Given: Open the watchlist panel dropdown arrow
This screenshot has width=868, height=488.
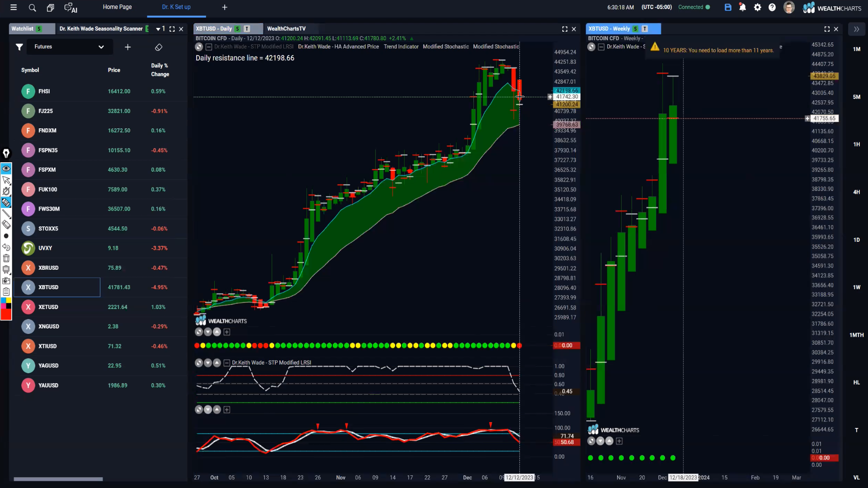Looking at the screenshot, I should click(x=158, y=29).
